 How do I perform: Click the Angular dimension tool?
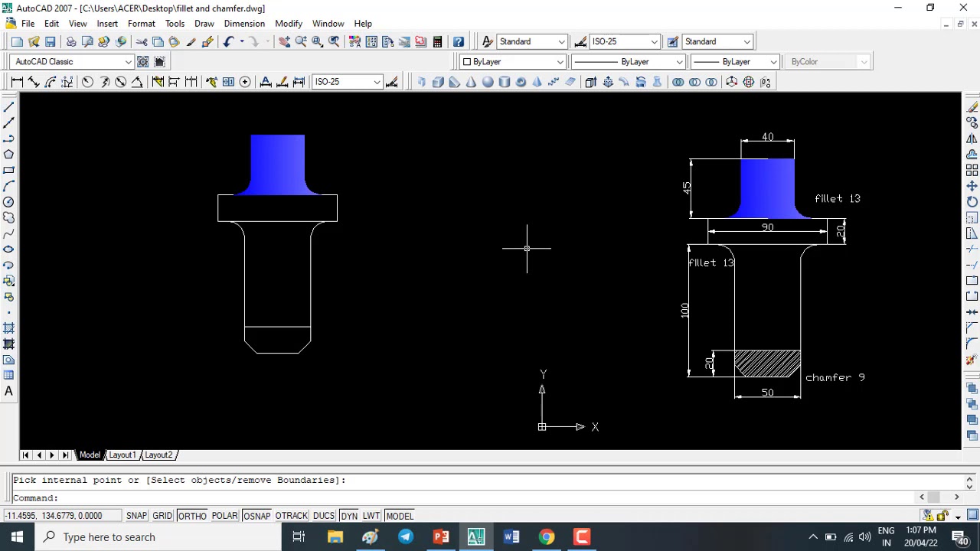click(137, 81)
